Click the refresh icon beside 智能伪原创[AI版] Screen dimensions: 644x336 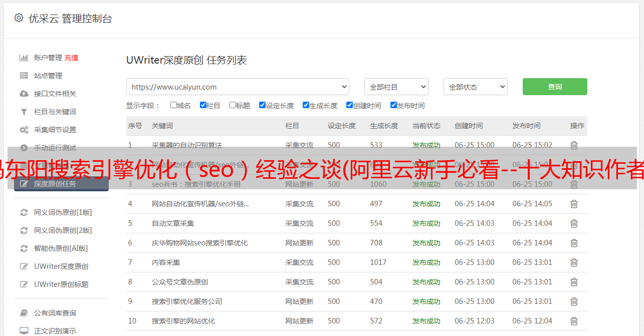(x=24, y=248)
